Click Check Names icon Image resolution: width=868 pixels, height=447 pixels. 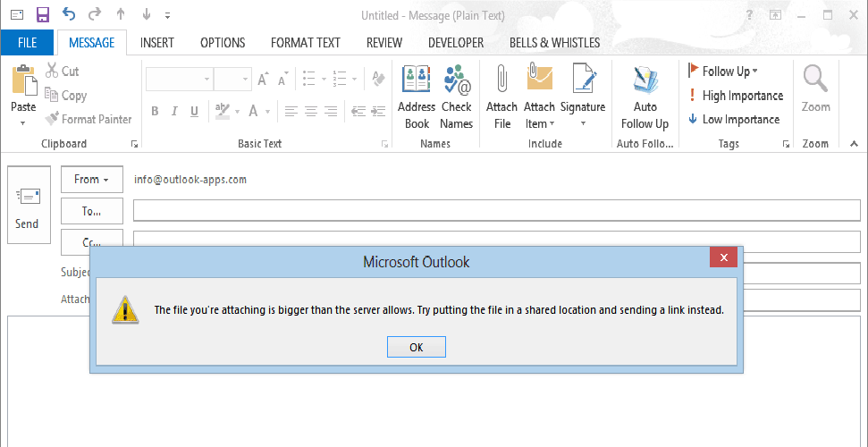(x=457, y=97)
